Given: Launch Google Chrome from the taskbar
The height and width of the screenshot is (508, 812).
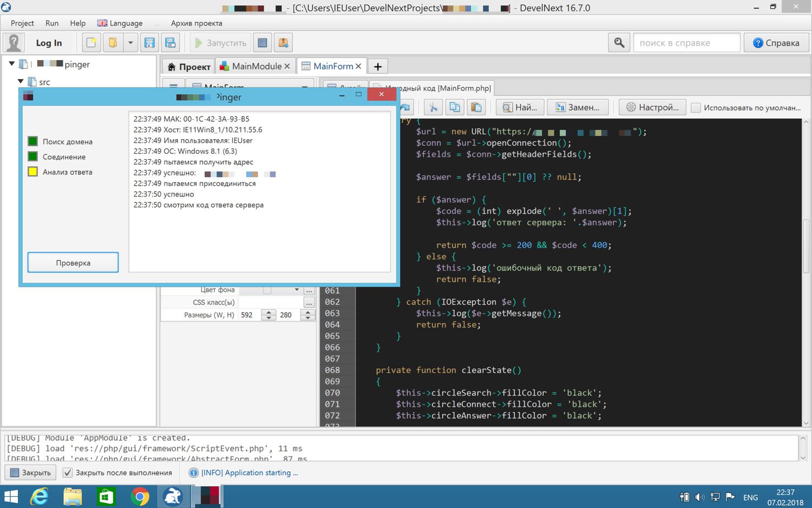Looking at the screenshot, I should tap(140, 496).
